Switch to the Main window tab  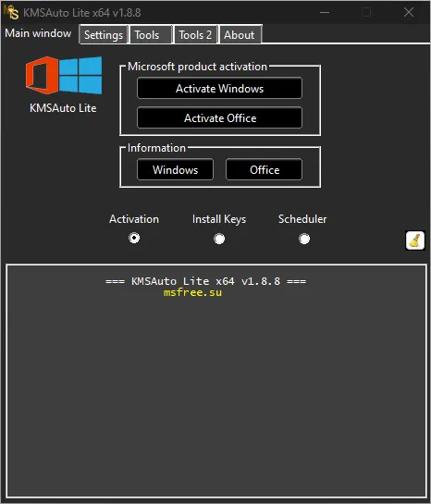[x=38, y=33]
